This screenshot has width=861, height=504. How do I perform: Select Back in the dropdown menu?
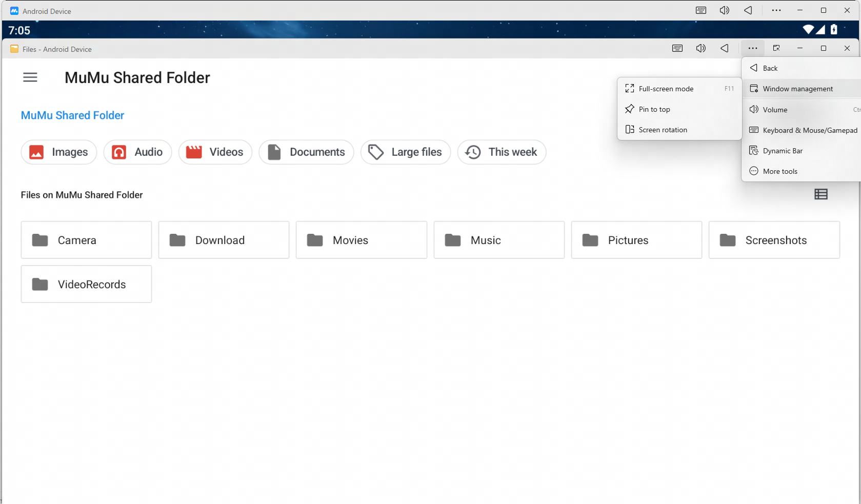coord(801,68)
